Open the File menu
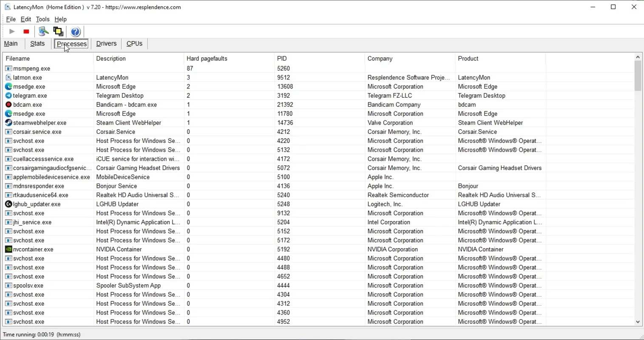The height and width of the screenshot is (340, 644). (11, 19)
